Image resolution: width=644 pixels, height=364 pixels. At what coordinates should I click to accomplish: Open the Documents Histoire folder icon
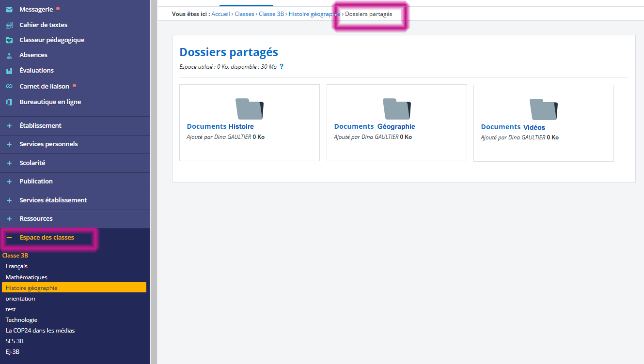pyautogui.click(x=249, y=109)
